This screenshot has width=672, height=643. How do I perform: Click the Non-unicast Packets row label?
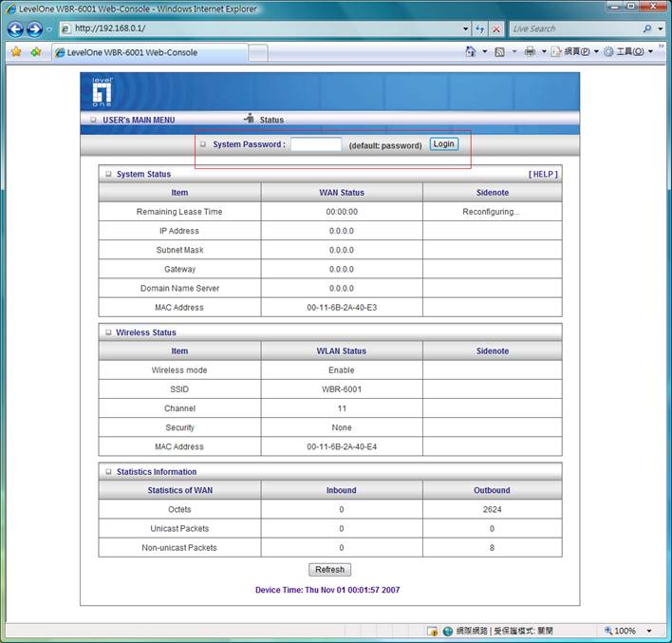click(x=179, y=548)
